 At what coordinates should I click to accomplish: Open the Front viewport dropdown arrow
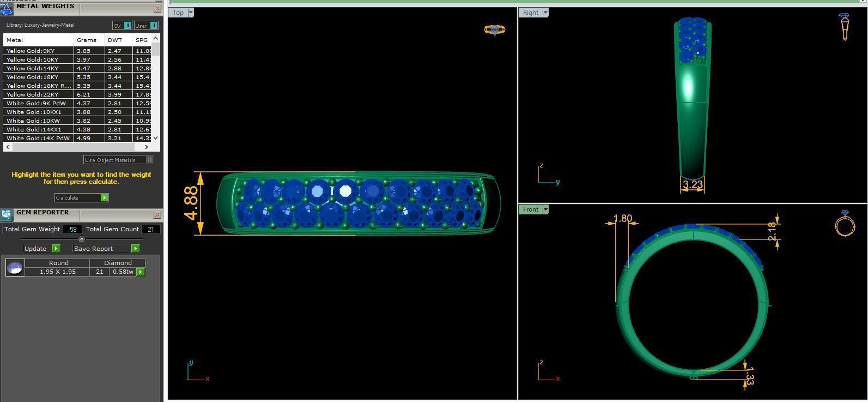545,209
